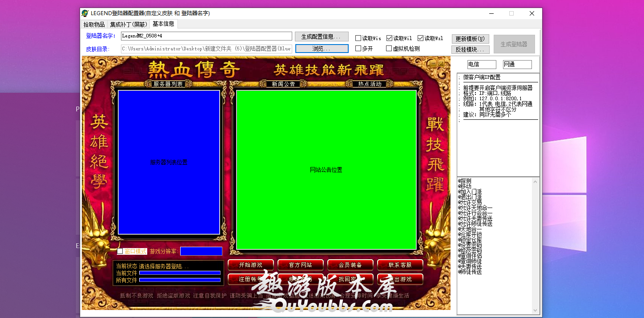The height and width of the screenshot is (318, 644).
Task: Click the 皮肤目录 path field
Action: [x=206, y=49]
